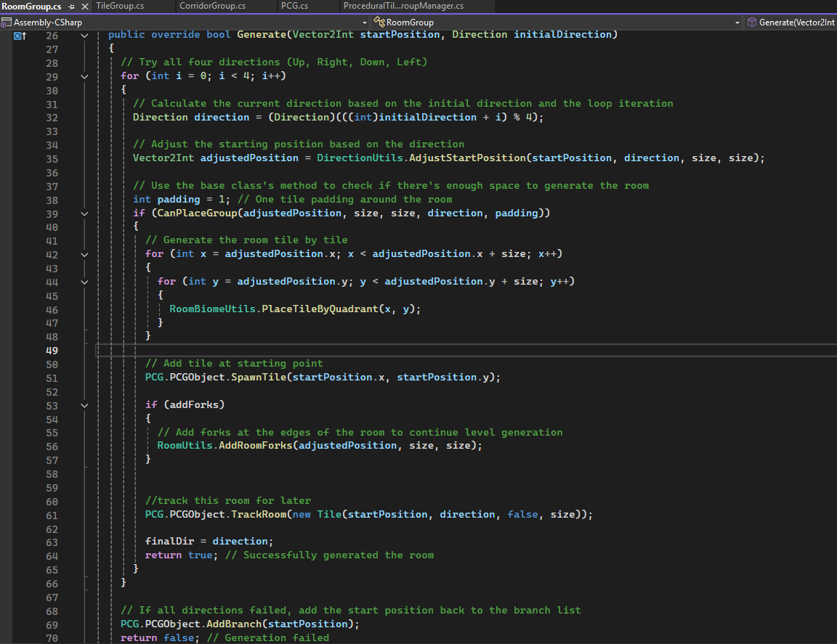Collapse the CanPlaceGroup if block at line 39
This screenshot has width=837, height=644.
(84, 213)
